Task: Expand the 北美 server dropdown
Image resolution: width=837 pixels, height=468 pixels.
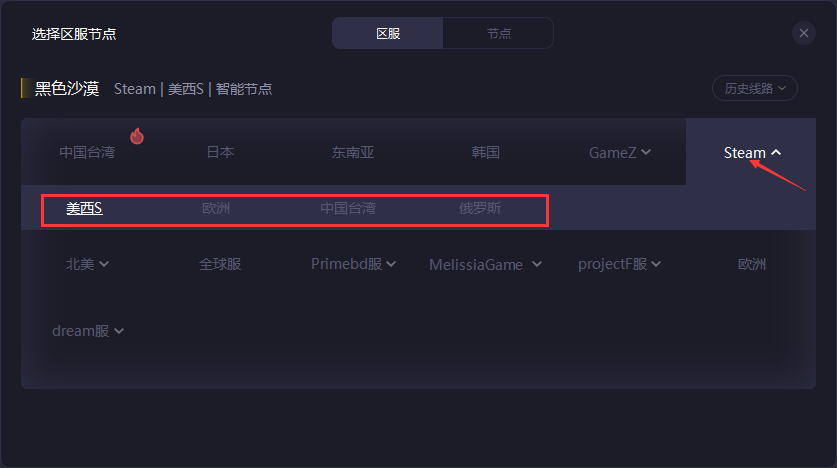Action: [87, 264]
